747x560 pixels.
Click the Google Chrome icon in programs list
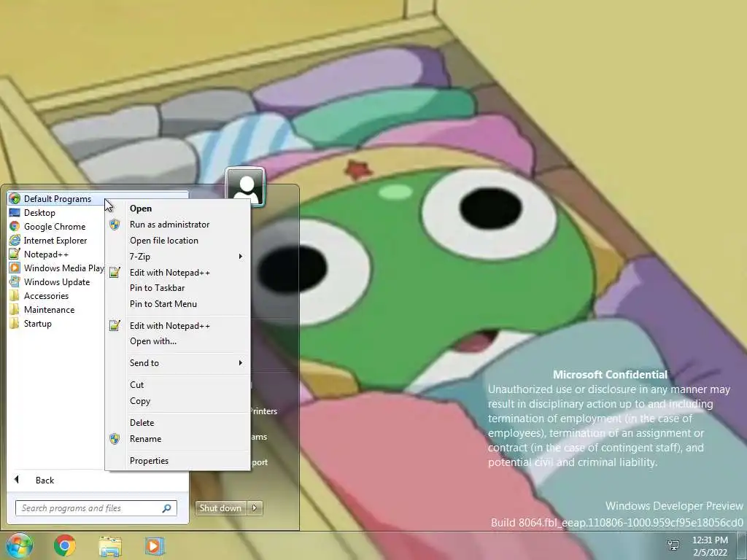click(15, 226)
